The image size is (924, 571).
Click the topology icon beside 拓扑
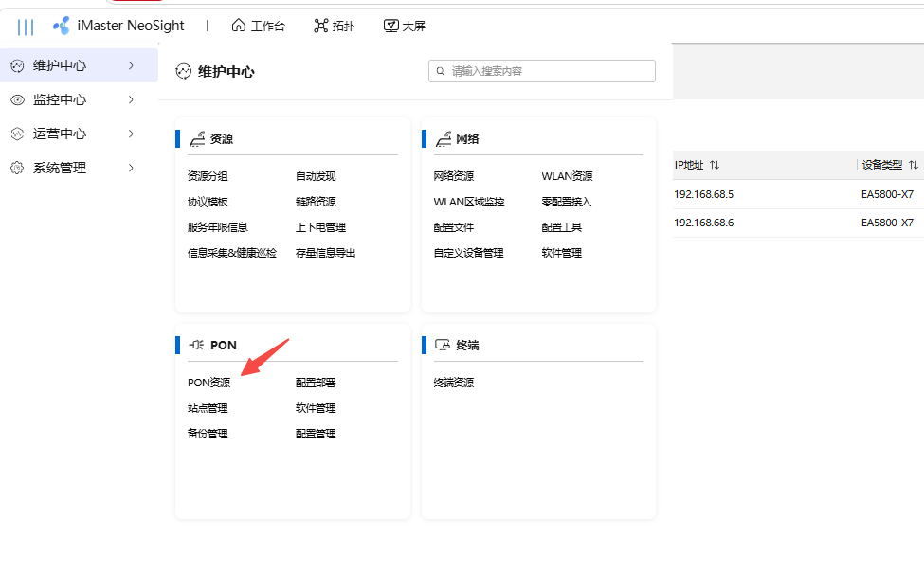320,26
